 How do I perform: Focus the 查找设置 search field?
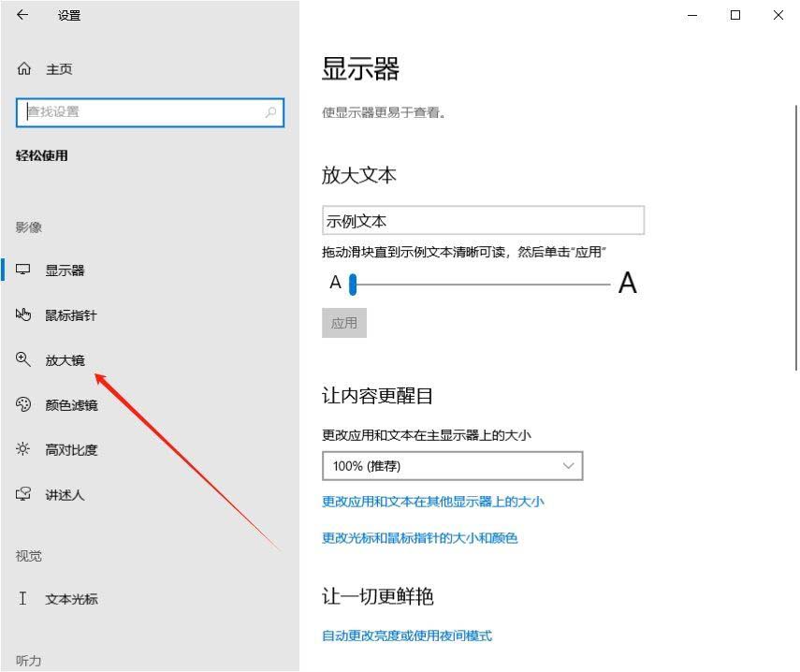[140, 112]
